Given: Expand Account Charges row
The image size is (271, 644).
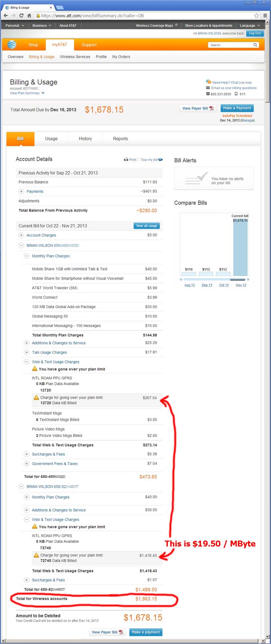Looking at the screenshot, I should (x=21, y=235).
